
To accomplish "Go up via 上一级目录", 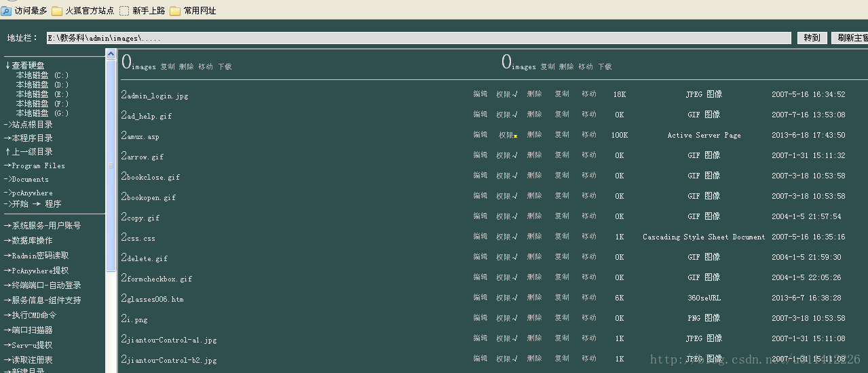I will click(29, 152).
